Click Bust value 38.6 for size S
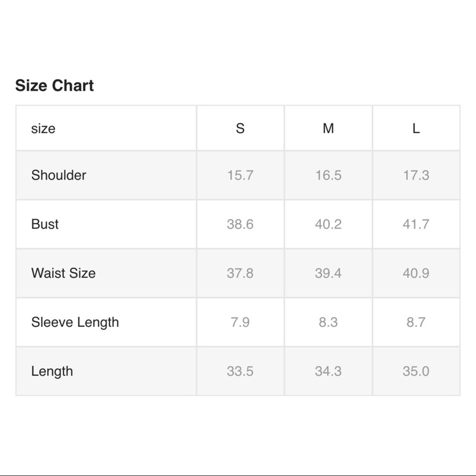476x476 pixels. 240,224
